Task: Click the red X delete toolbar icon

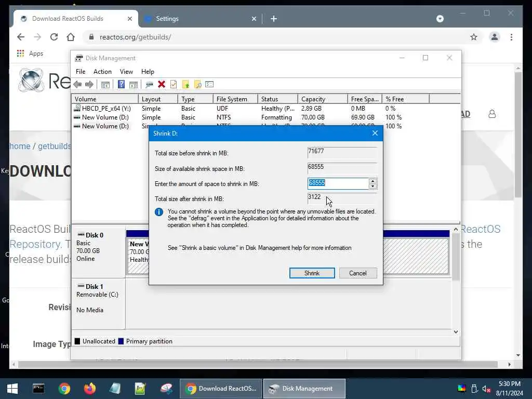Action: pos(162,84)
